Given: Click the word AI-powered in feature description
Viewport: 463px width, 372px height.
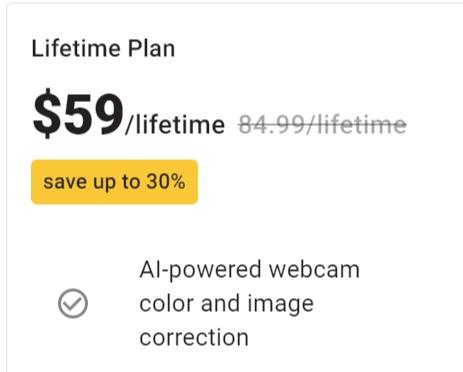Looking at the screenshot, I should click(x=200, y=270).
